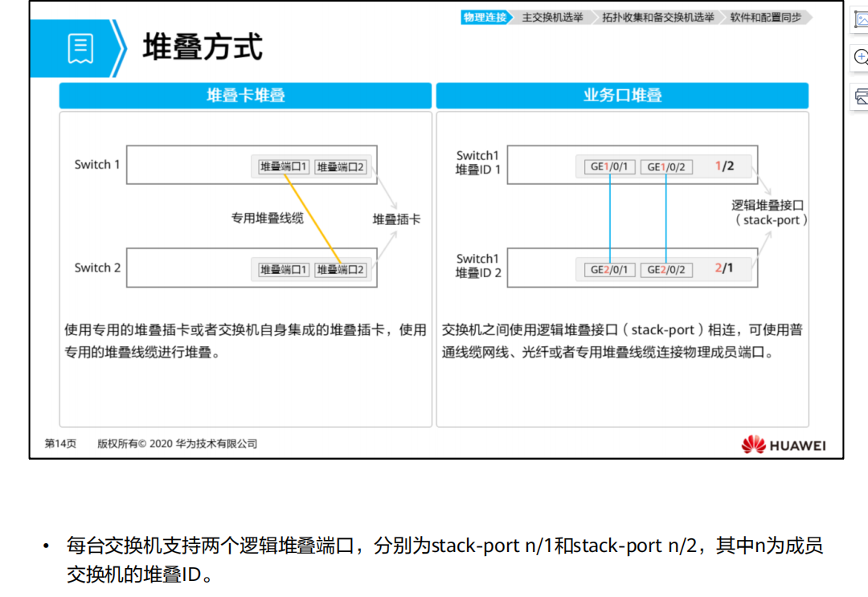Click the GE1/0/1 port box
Screen dimensions: 868x597
609,166
